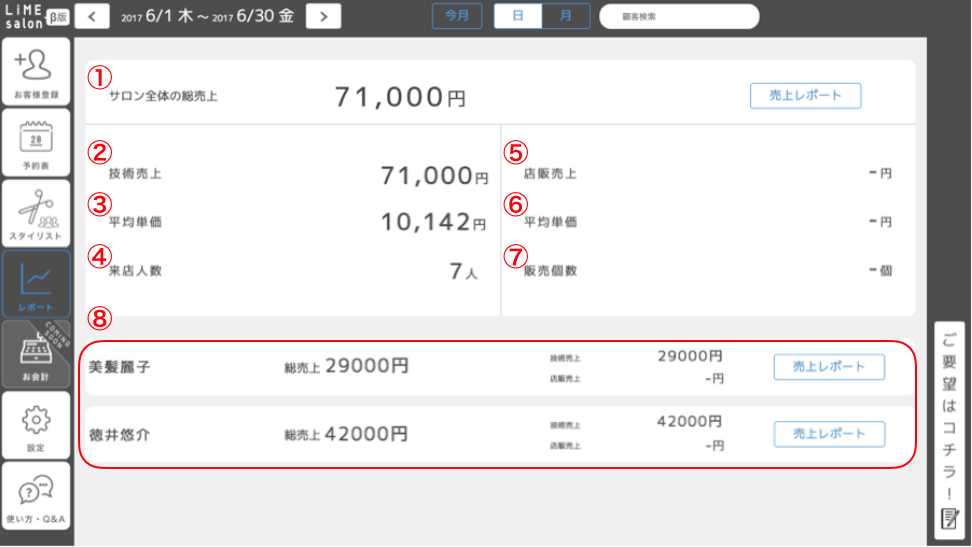The width and height of the screenshot is (972, 547).
Task: Open the Settings (設定) gear icon
Action: 36,424
